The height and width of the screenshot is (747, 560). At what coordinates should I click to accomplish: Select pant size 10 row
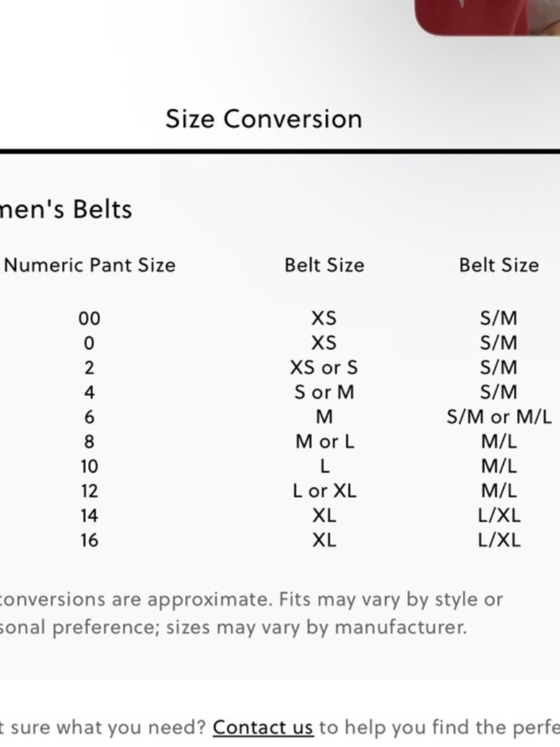[280, 466]
